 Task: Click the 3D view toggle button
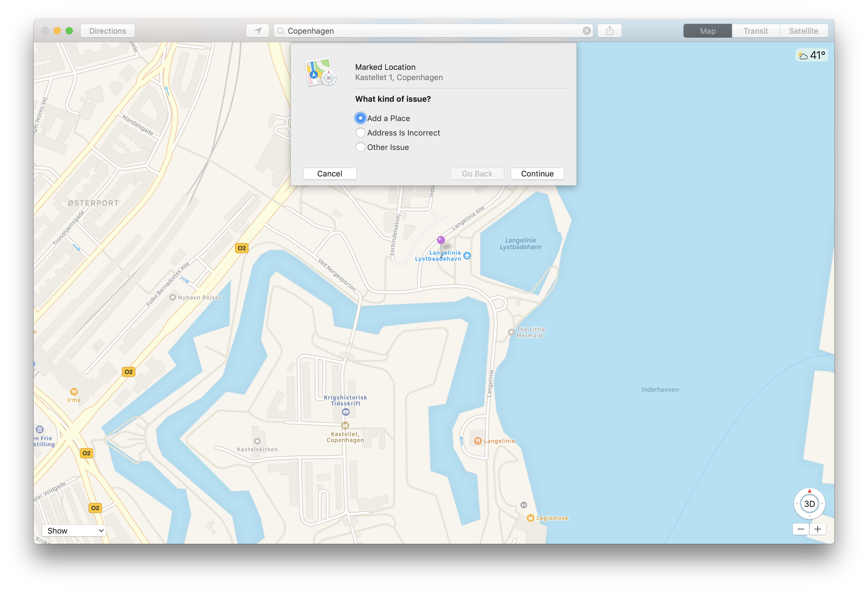pyautogui.click(x=809, y=503)
